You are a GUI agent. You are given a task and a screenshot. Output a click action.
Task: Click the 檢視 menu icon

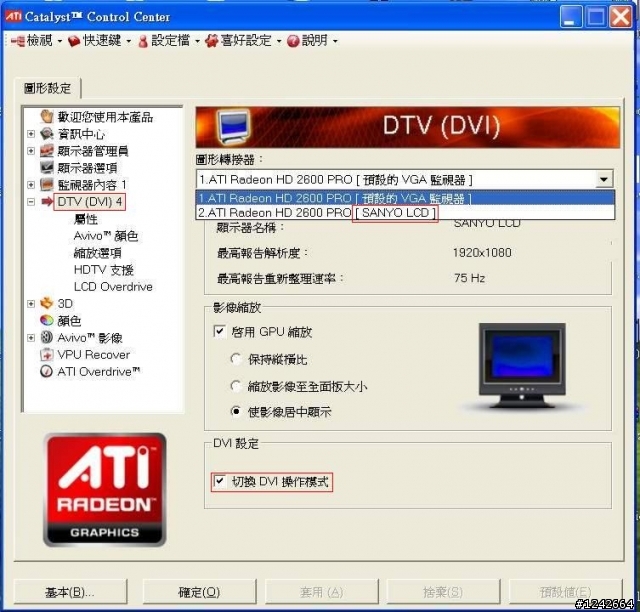pyautogui.click(x=18, y=41)
